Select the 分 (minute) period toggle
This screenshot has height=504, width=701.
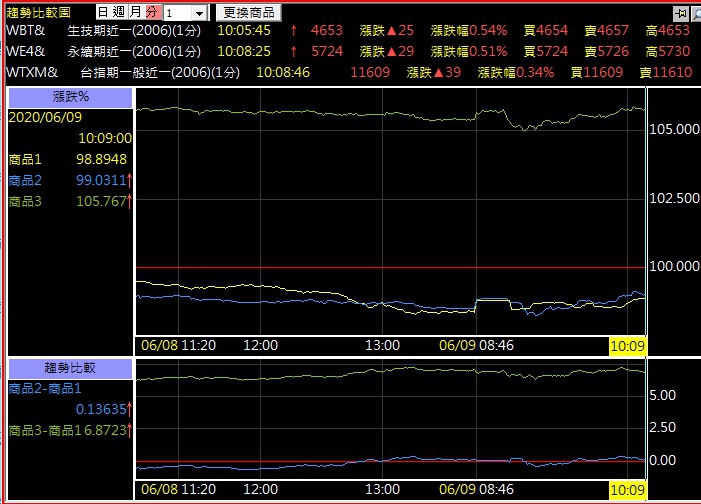pyautogui.click(x=152, y=12)
